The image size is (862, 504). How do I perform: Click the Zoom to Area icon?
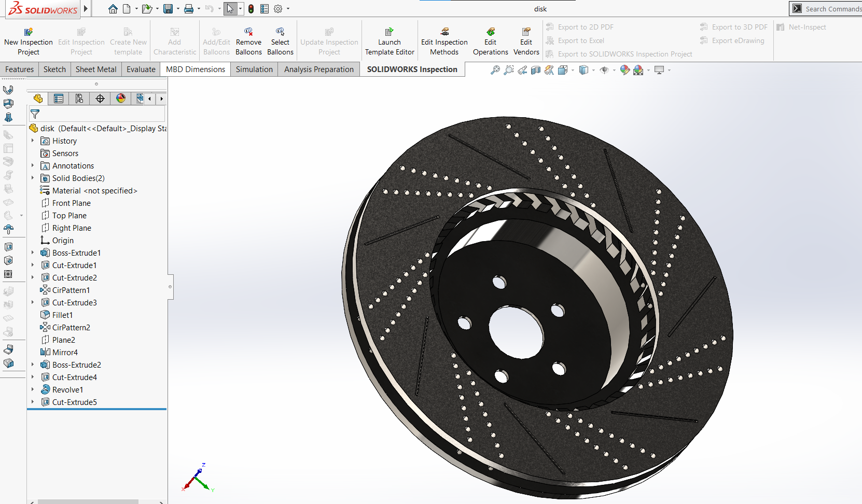pos(509,70)
